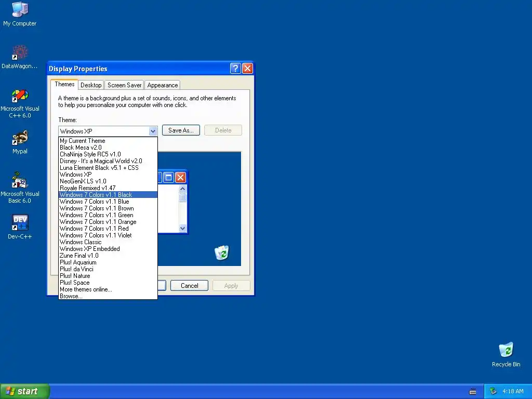Select Microsoft Visual Basic 6.0 shortcut
The height and width of the screenshot is (399, 532).
click(20, 188)
